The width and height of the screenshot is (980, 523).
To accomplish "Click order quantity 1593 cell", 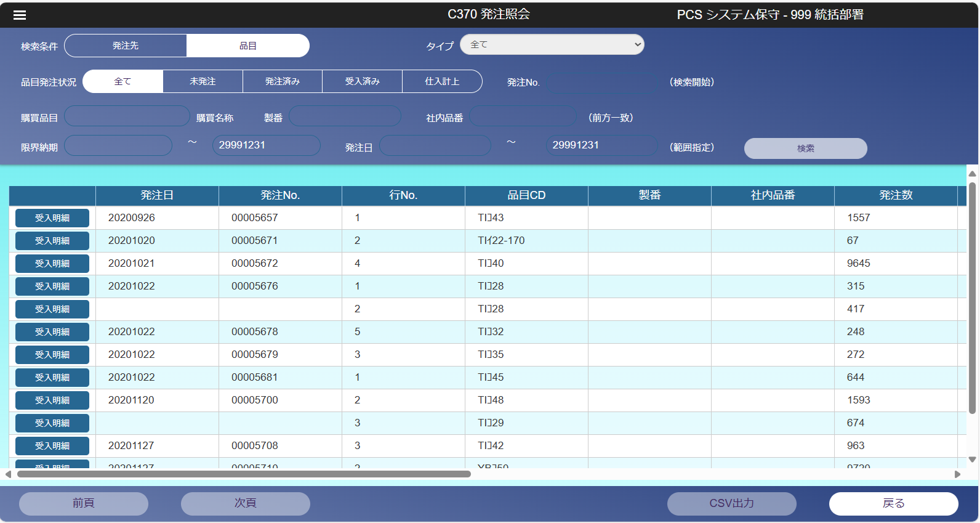I will [x=896, y=400].
